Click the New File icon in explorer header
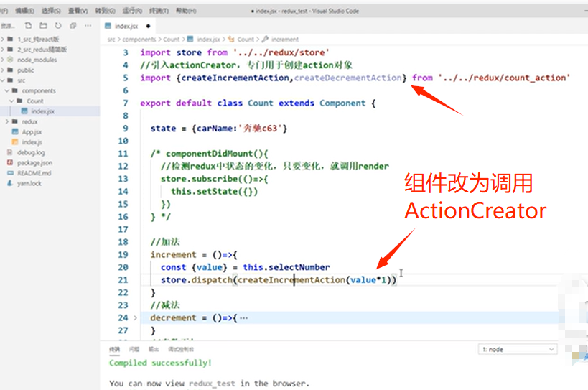This screenshot has height=390, width=588. tap(28, 26)
